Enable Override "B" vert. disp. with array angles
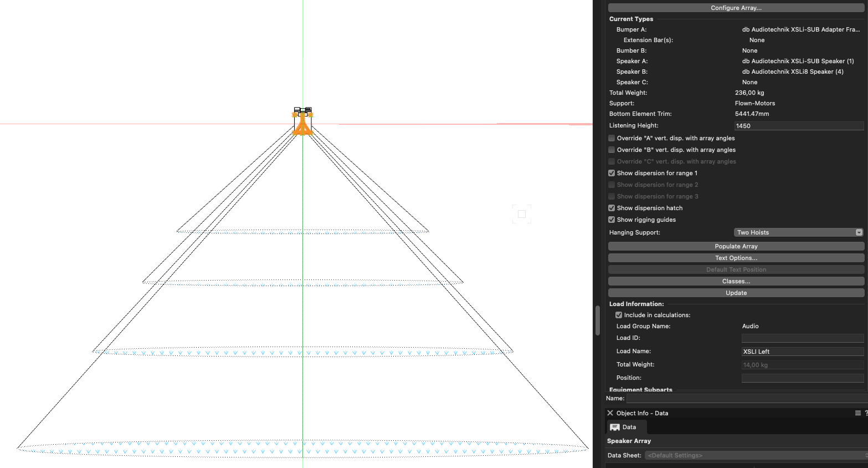 pyautogui.click(x=612, y=150)
